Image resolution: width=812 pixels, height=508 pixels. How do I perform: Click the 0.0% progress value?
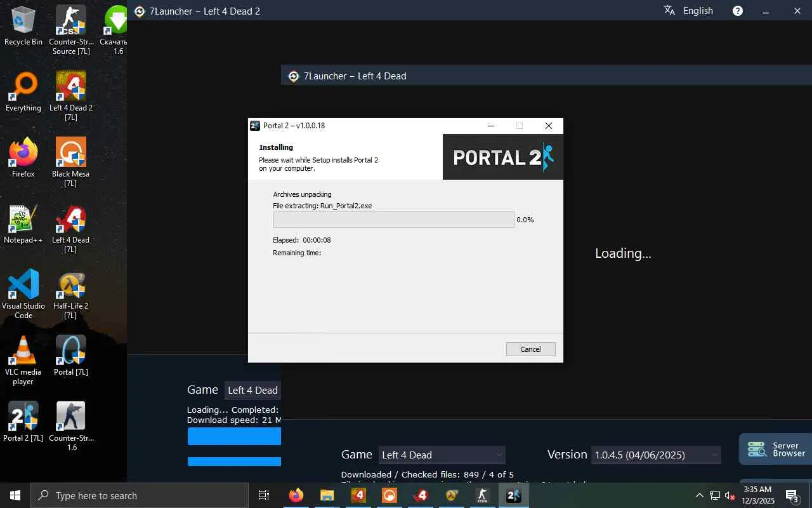(525, 220)
